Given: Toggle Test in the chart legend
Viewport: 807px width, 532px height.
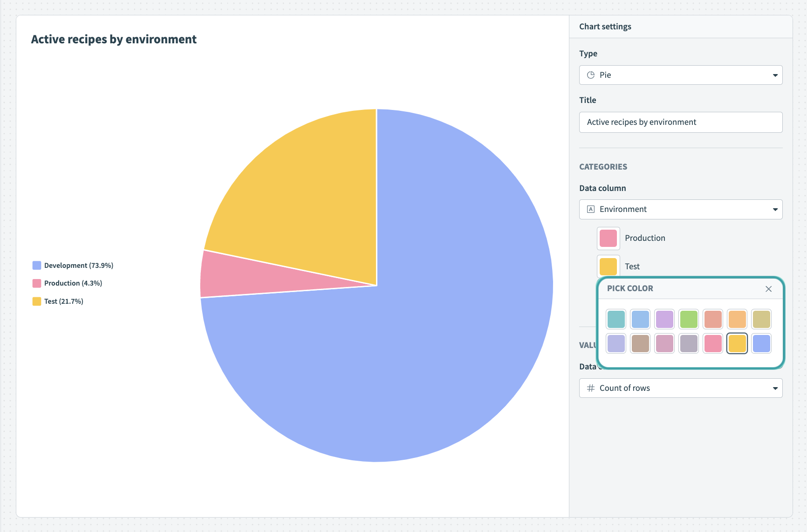Looking at the screenshot, I should [58, 301].
